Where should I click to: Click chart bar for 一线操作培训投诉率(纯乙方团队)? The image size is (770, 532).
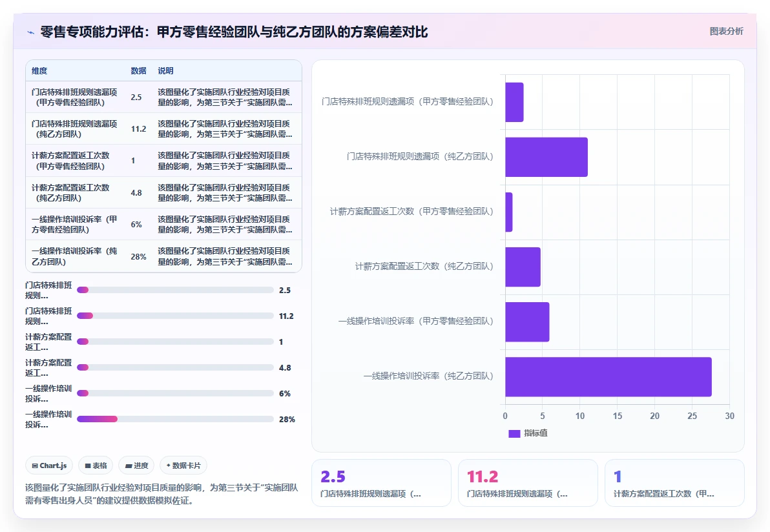609,377
